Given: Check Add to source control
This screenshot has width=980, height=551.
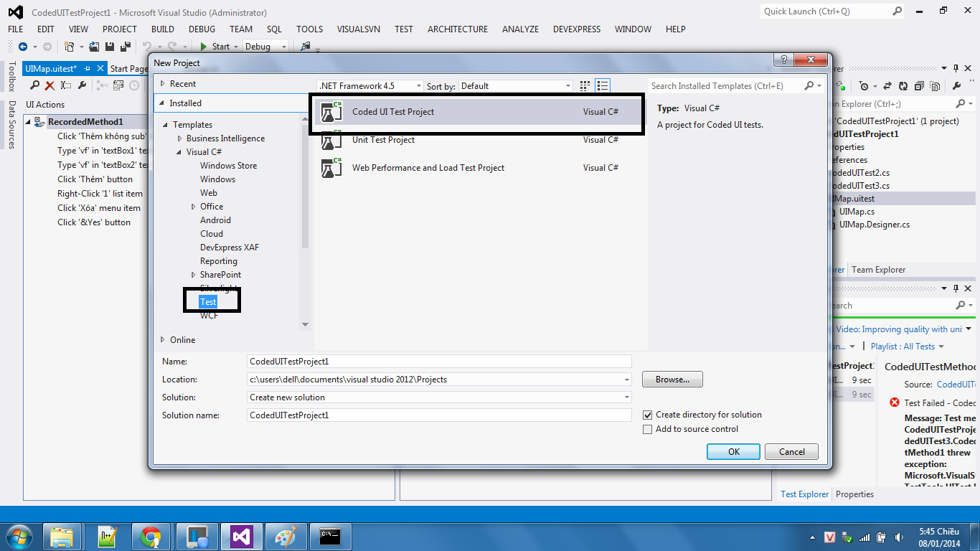Looking at the screenshot, I should (x=648, y=429).
